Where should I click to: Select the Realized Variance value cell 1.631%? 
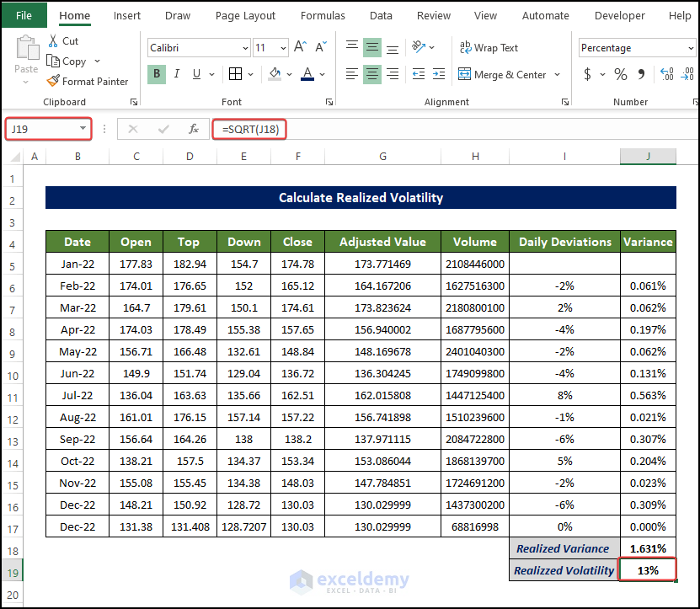click(x=647, y=548)
